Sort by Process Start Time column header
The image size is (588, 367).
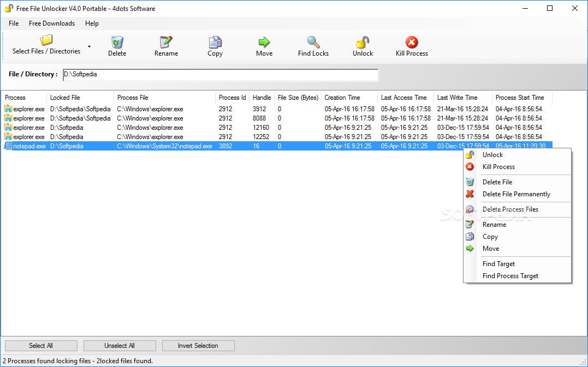click(x=522, y=98)
